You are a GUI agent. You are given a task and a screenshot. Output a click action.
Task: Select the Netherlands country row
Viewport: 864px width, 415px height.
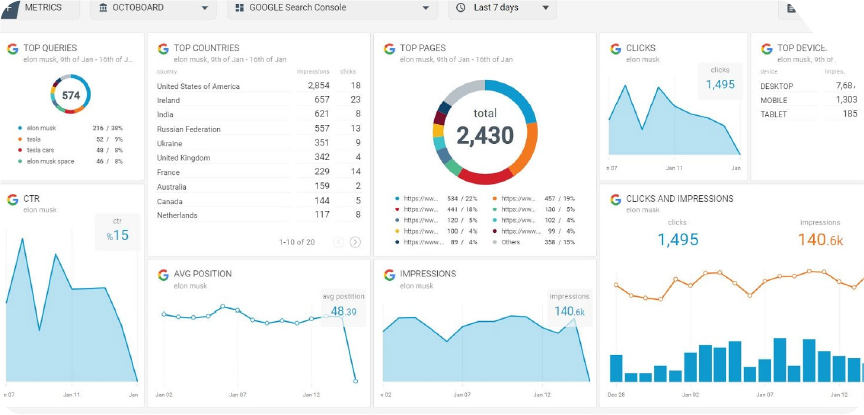tap(259, 215)
